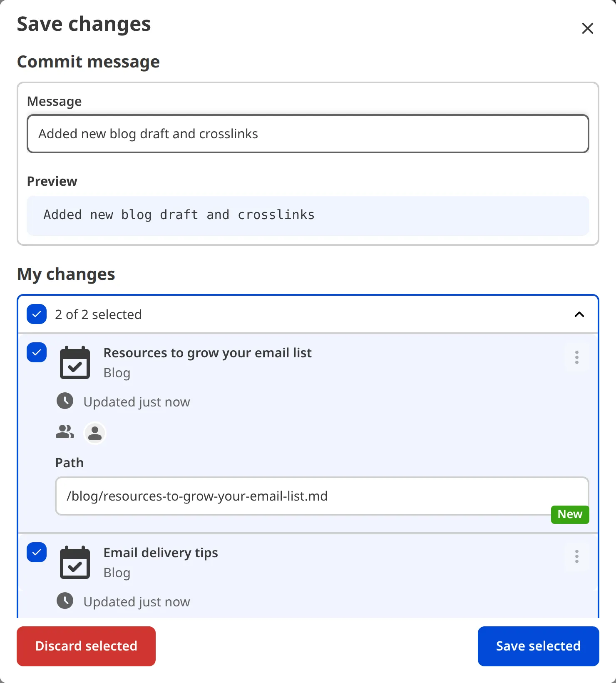Edit the commit message field
Viewport: 616px width, 683px height.
(x=307, y=134)
